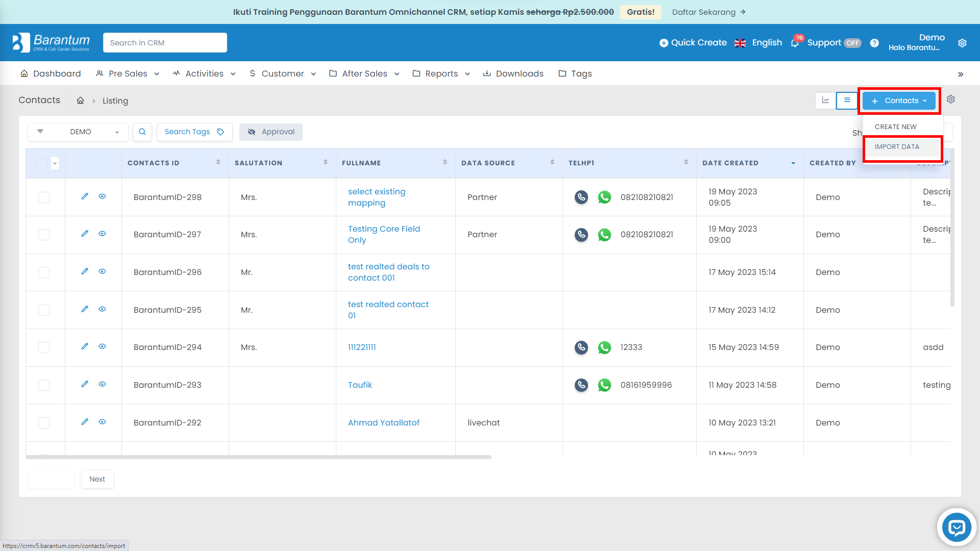This screenshot has height=551, width=980.
Task: Click Daftar Sekarang link
Action: click(x=708, y=12)
